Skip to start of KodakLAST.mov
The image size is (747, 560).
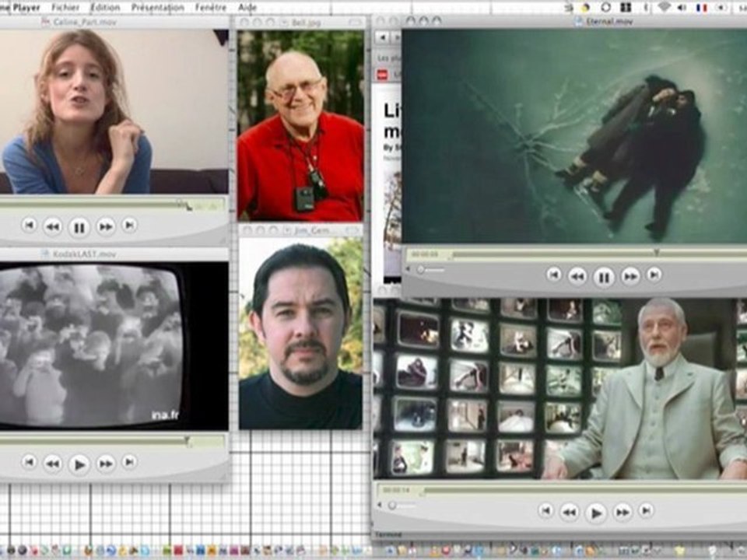tap(29, 463)
